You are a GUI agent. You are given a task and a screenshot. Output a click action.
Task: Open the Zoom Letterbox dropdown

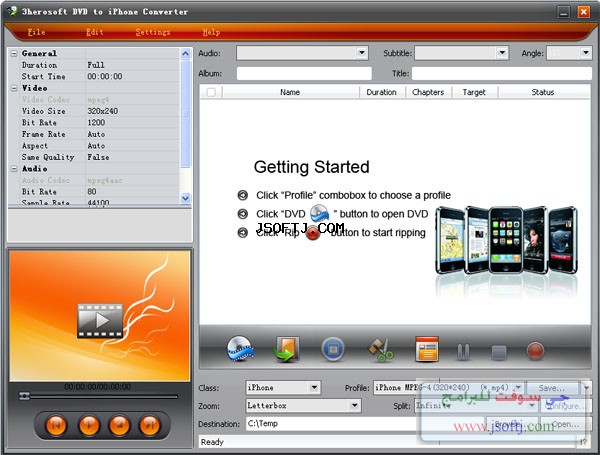[354, 406]
